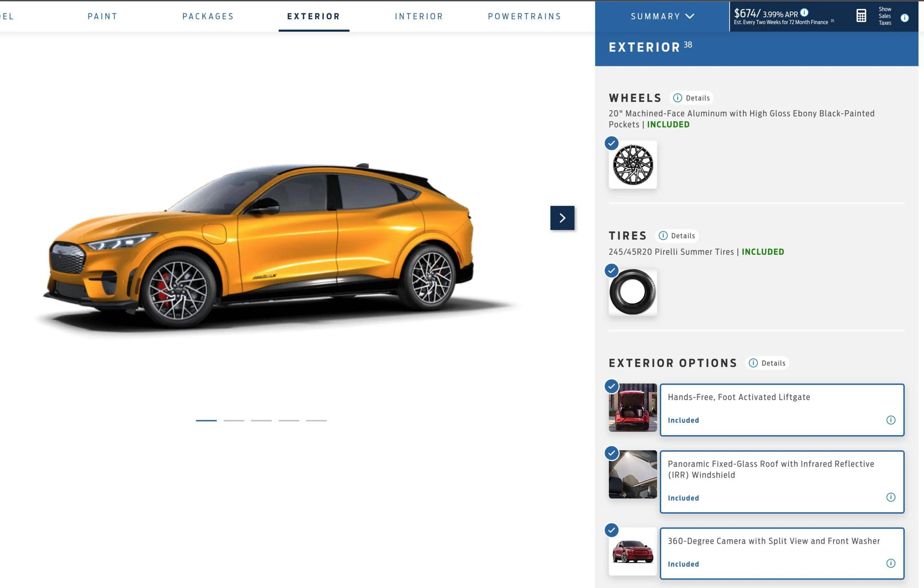This screenshot has height=588, width=924.
Task: Click the second image carousel indicator
Action: tap(234, 420)
